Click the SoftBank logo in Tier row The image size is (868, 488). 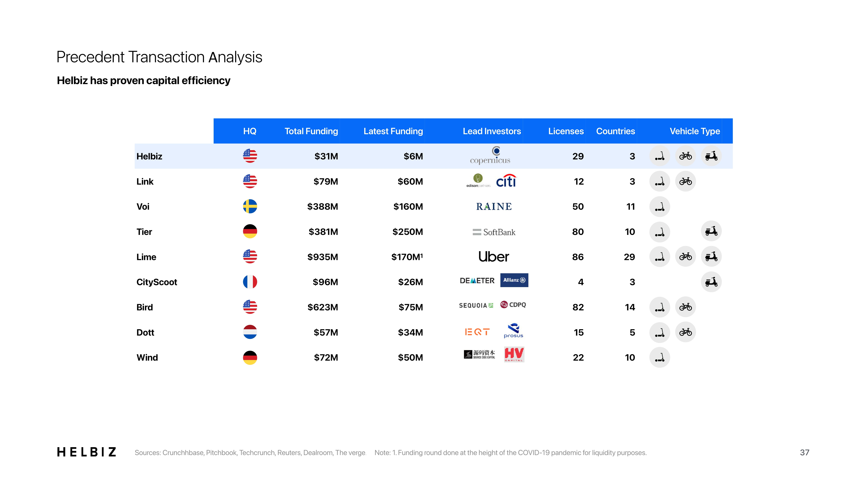(x=494, y=232)
